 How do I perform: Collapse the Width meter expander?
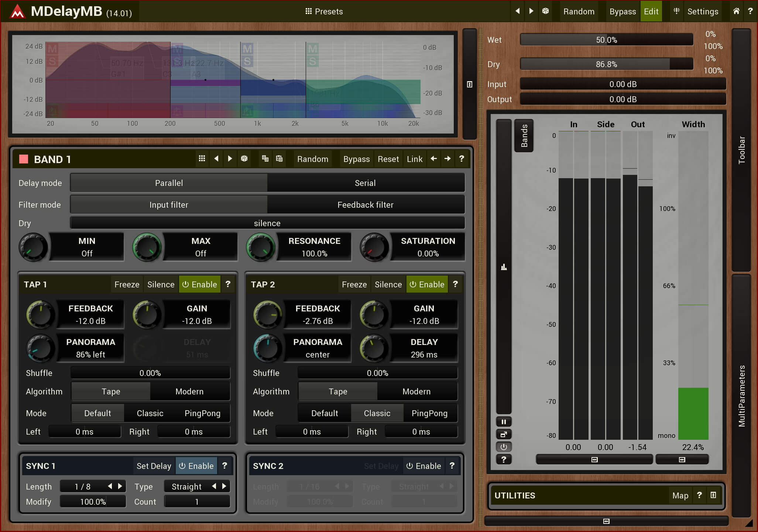tap(682, 460)
